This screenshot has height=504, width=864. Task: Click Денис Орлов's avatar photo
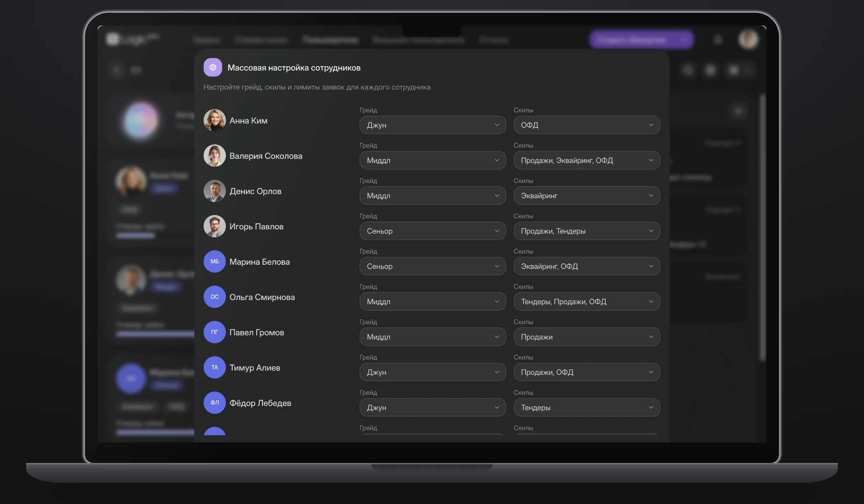pos(215,191)
